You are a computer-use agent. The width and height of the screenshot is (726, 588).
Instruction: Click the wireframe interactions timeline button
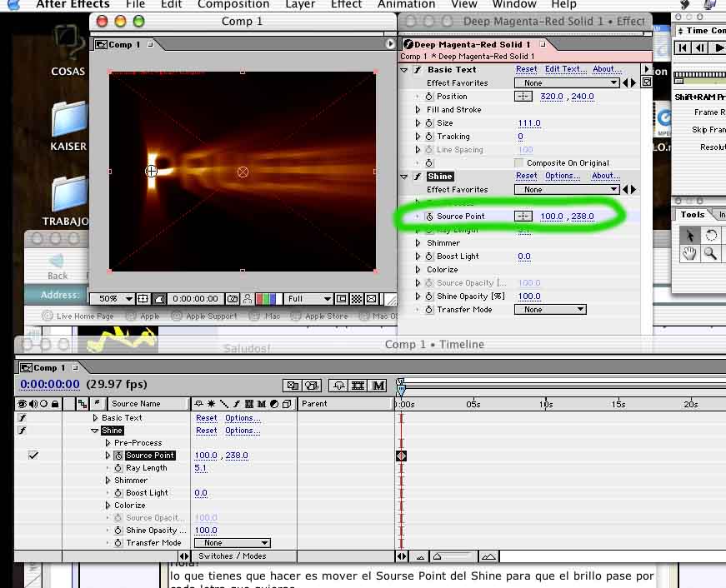pos(293,386)
